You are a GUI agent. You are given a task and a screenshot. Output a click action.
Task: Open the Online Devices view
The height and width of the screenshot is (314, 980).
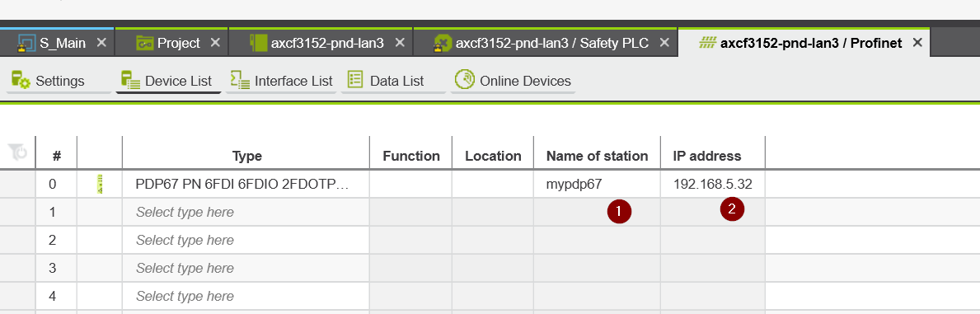pos(513,81)
